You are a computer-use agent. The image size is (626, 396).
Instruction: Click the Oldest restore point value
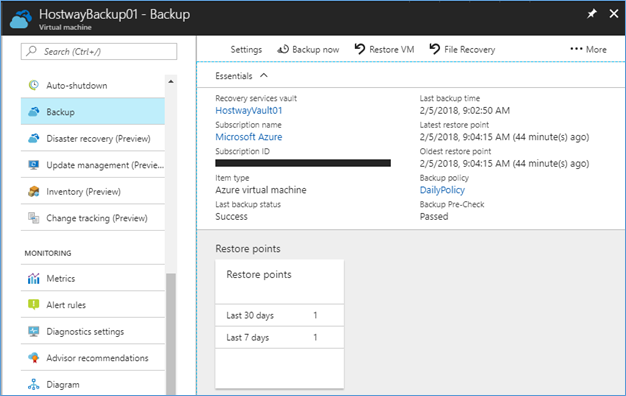coord(504,163)
